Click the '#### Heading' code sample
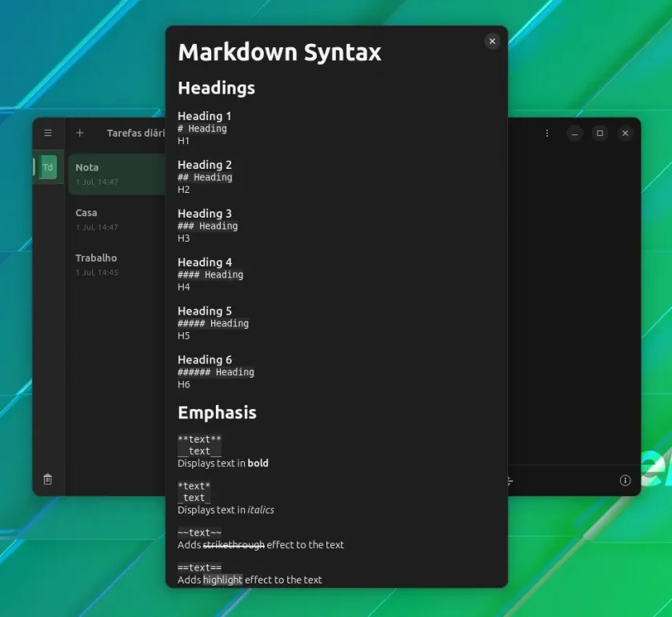This screenshot has width=672, height=617. point(210,274)
